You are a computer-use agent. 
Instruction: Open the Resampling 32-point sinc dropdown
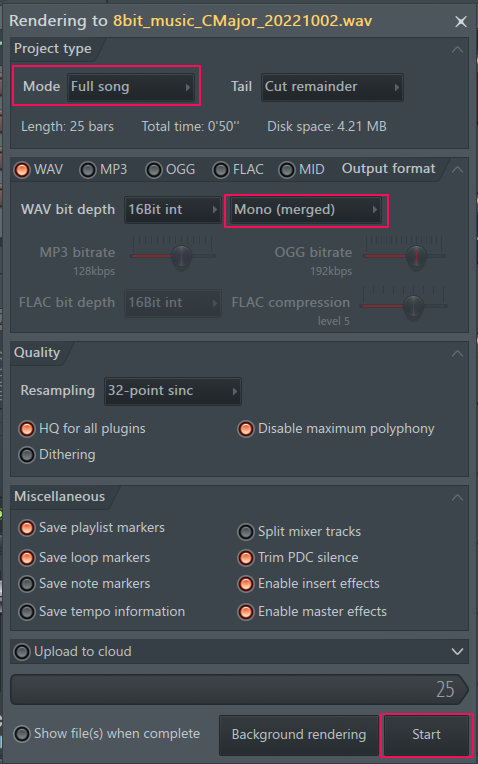tap(172, 391)
